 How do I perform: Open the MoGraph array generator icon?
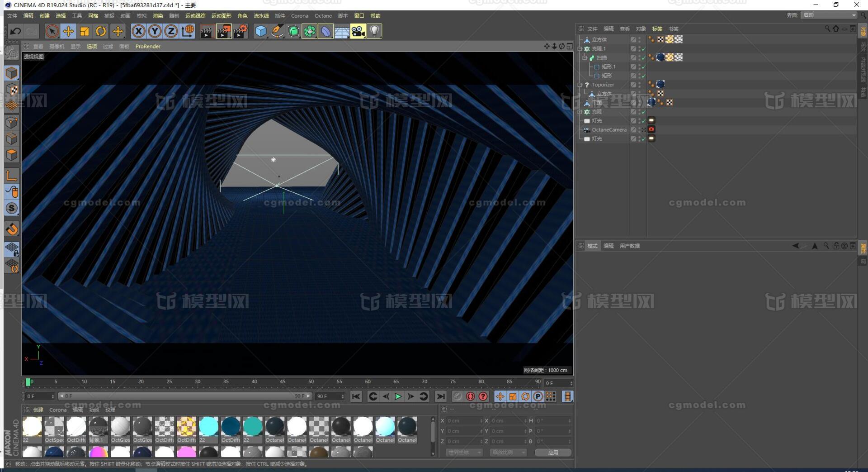[310, 31]
